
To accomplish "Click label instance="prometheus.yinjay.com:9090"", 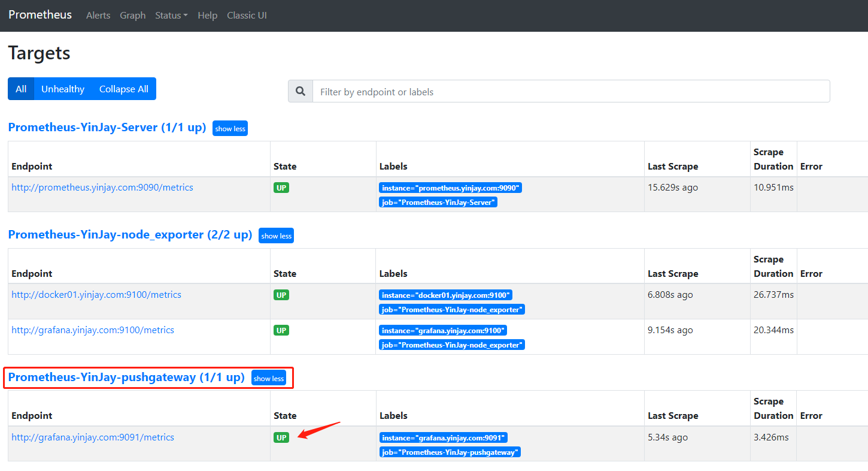I will [451, 188].
